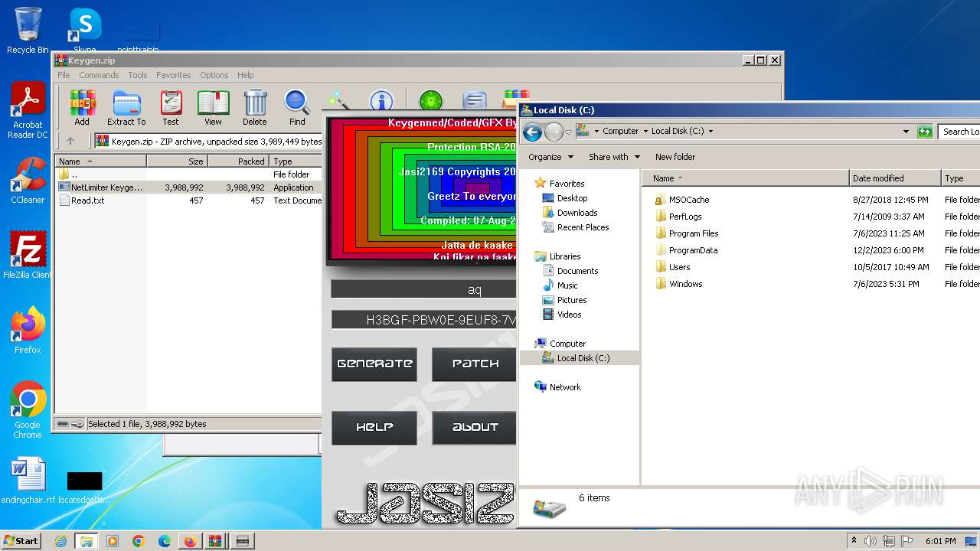Click WinRAR taskbar button

pos(215,541)
